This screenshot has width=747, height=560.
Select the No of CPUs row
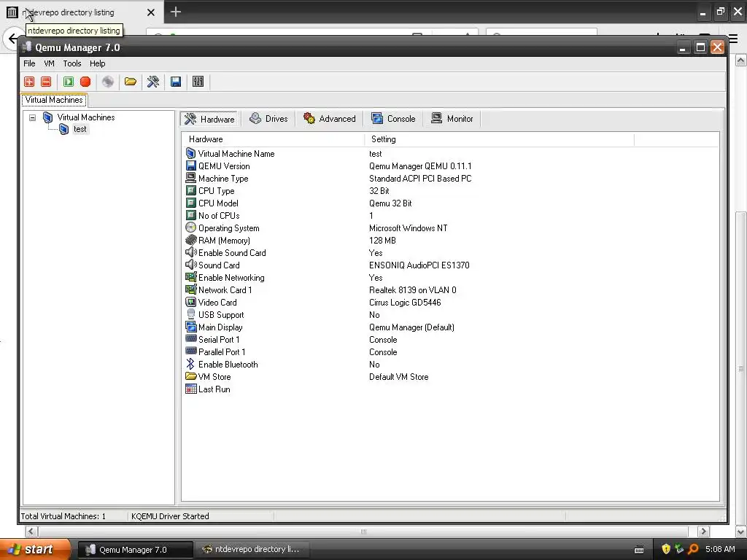pos(449,216)
